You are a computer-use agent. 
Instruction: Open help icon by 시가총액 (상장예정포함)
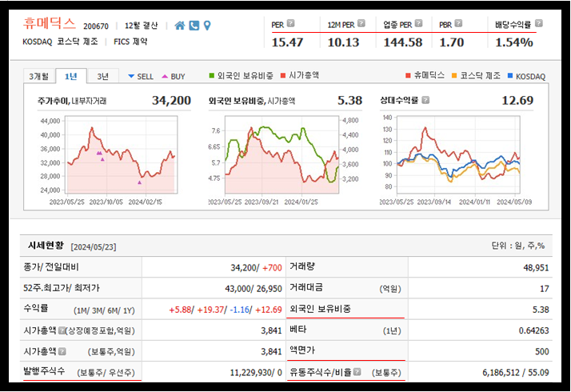(x=62, y=330)
